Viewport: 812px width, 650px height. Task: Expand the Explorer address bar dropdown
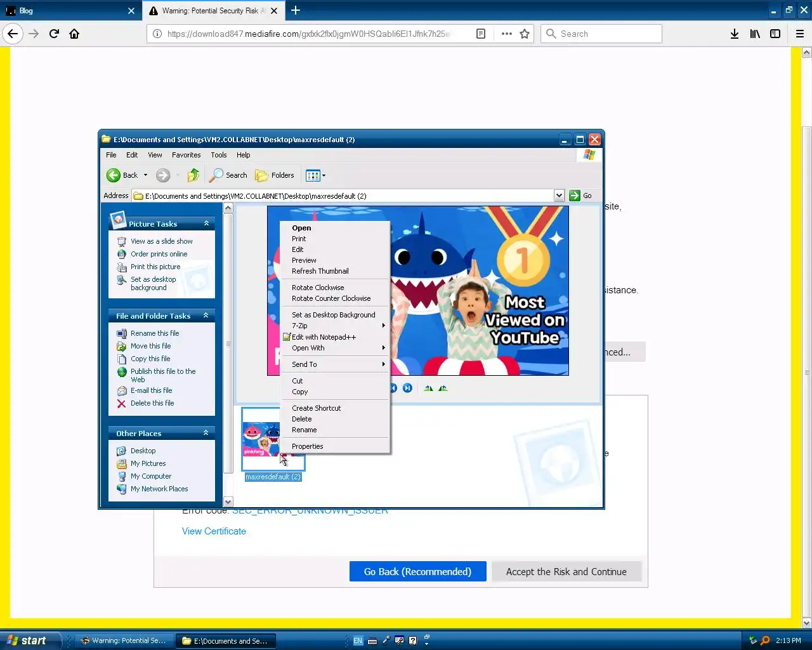coord(559,196)
